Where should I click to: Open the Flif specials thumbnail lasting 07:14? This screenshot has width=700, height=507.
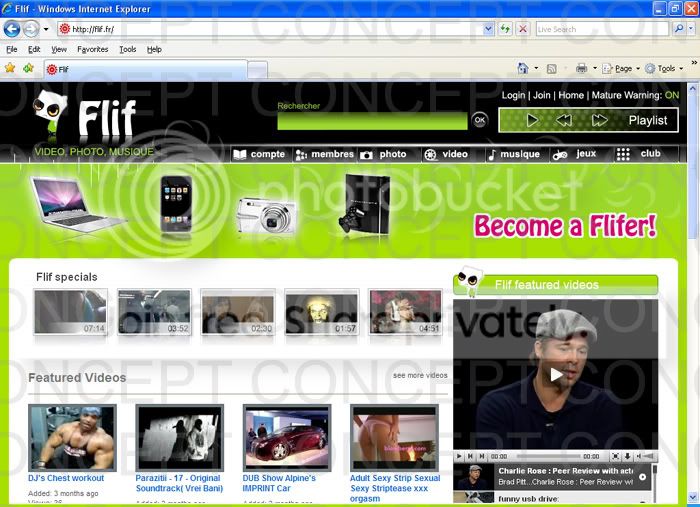(x=71, y=312)
